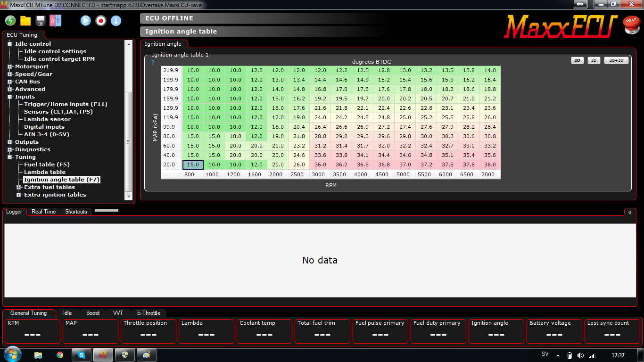Expand the Advanced tree node
The image size is (644, 362).
(9, 89)
